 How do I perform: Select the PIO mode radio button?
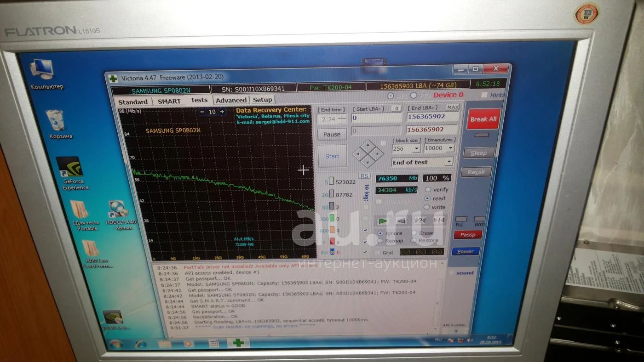413,95
